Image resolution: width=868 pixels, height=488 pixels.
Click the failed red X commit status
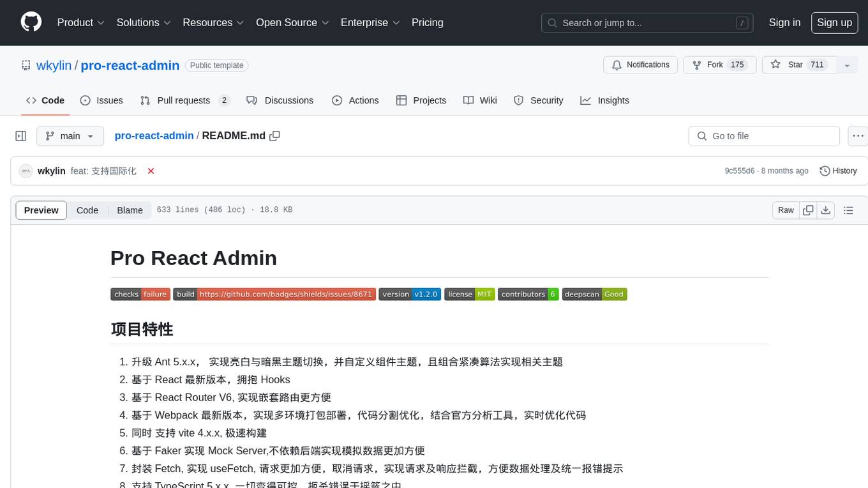click(151, 171)
